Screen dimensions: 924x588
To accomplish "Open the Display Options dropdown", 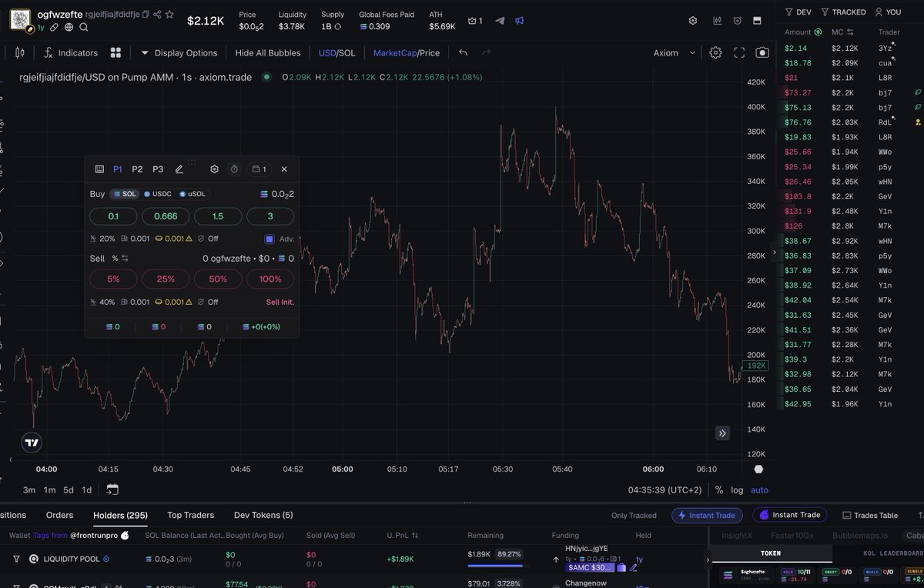I will [x=179, y=53].
